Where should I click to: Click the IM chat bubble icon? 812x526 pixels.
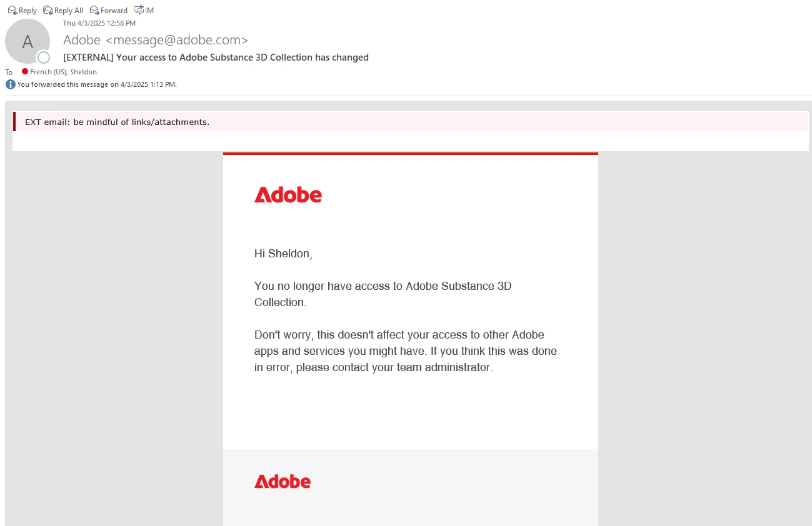tap(139, 10)
